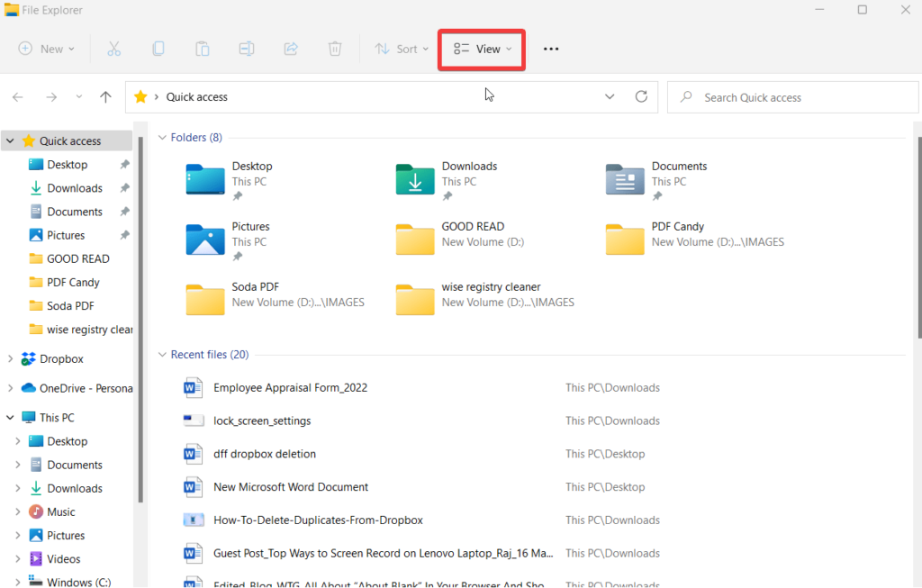Click the pin icon beside sidebar Downloads
This screenshot has width=922, height=588.
coord(124,188)
